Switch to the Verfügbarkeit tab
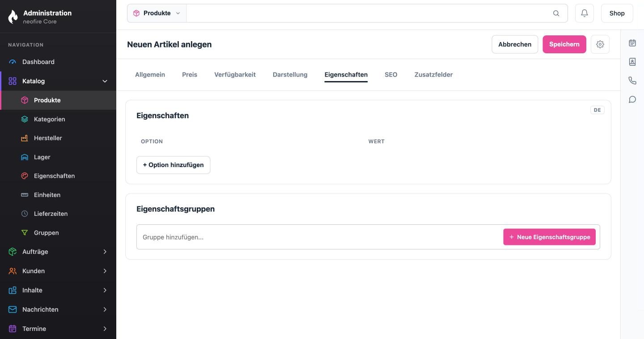This screenshot has width=644, height=339. coord(235,75)
